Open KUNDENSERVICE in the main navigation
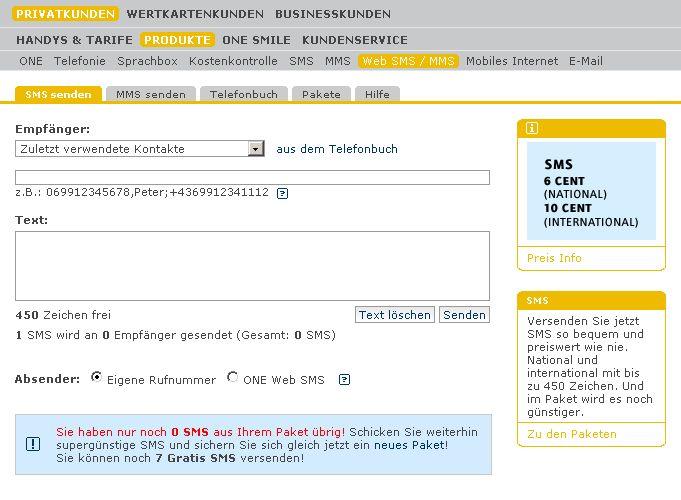 click(x=355, y=40)
